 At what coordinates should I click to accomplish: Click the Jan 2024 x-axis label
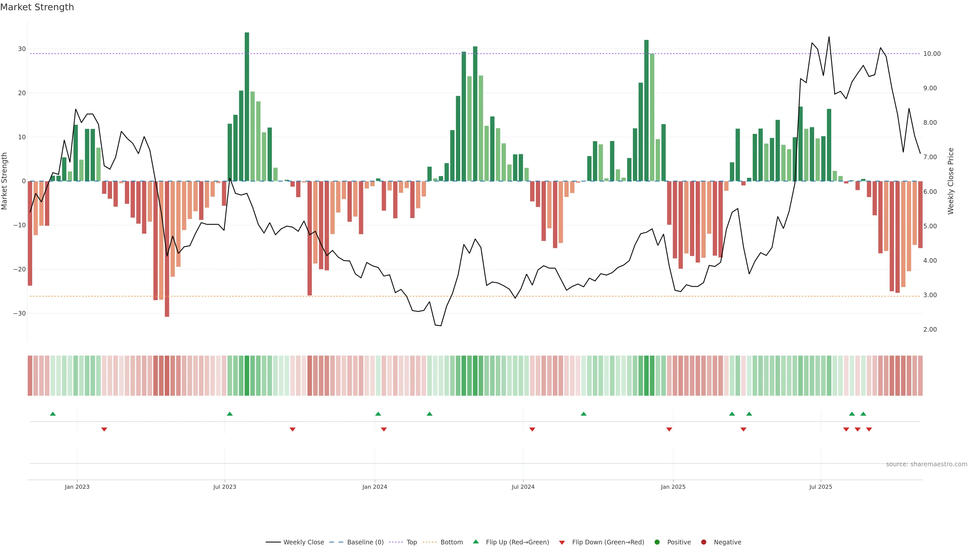click(374, 487)
